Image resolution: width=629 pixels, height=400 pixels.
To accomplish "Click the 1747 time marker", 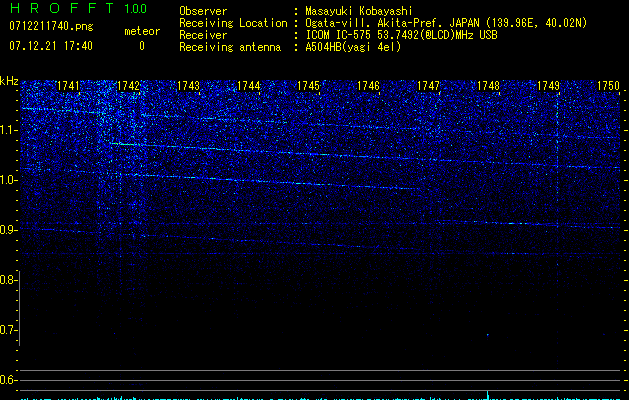I will coord(428,85).
